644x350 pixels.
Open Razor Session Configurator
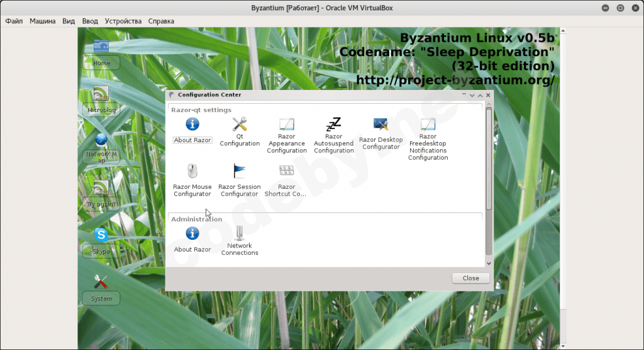click(x=240, y=180)
